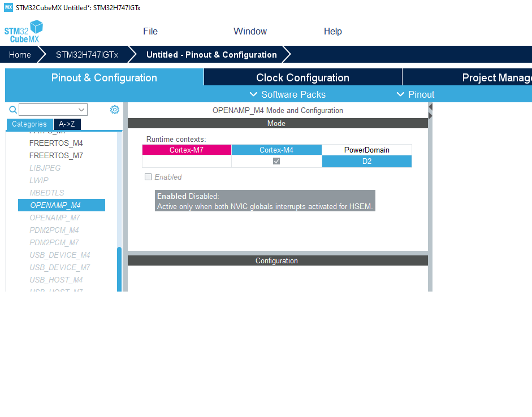Click the search magnifier icon
Viewport: 532px width, 417px height.
13,110
